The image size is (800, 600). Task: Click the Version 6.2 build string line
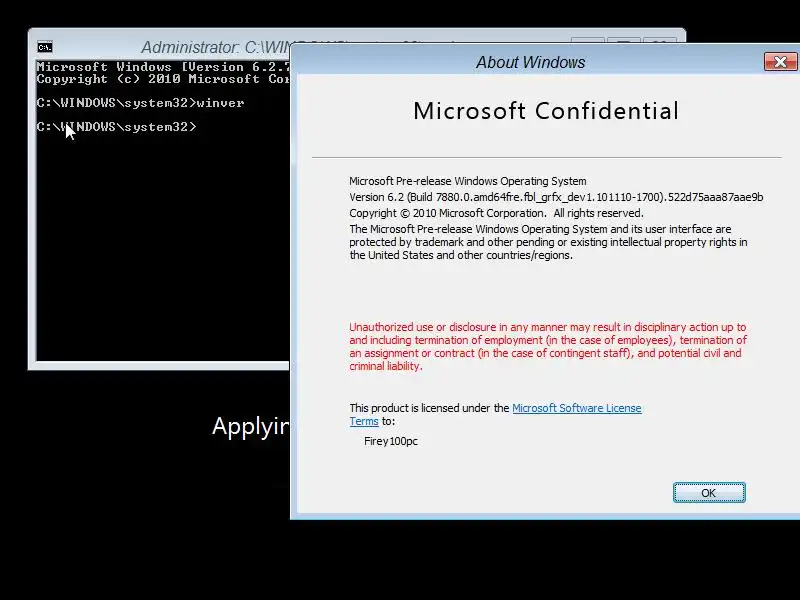click(x=556, y=197)
